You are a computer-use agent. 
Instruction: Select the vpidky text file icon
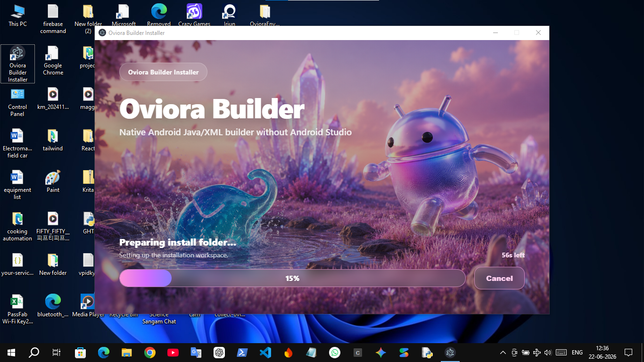(x=88, y=264)
